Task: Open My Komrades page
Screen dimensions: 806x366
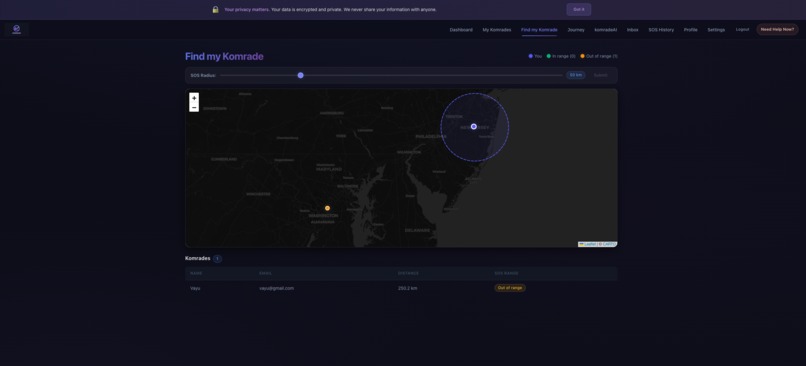Action: 497,30
